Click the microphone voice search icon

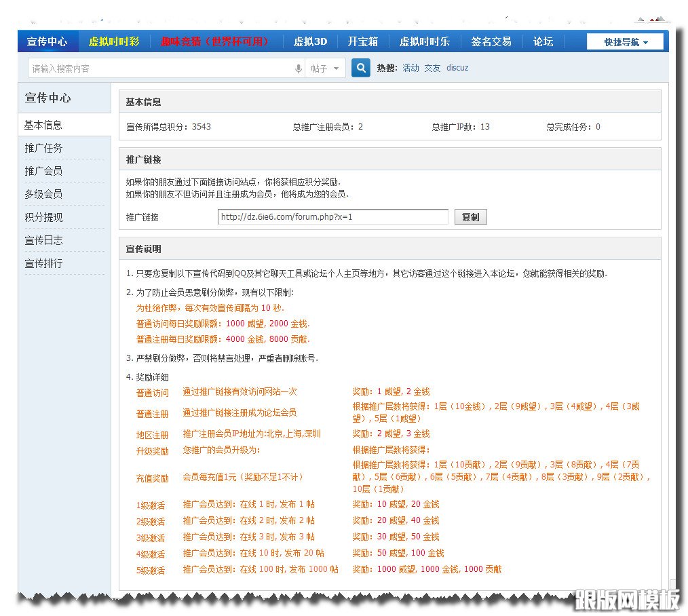[299, 69]
